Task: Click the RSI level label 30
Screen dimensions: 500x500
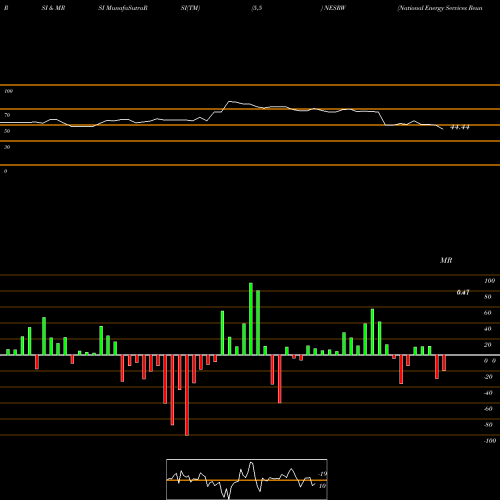Action: [7, 147]
